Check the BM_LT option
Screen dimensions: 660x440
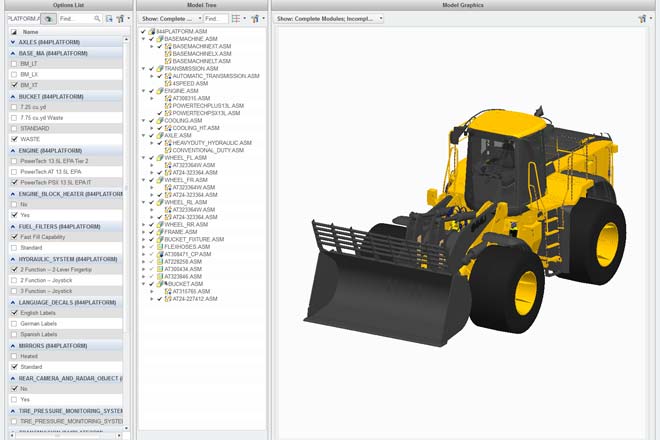(14, 64)
